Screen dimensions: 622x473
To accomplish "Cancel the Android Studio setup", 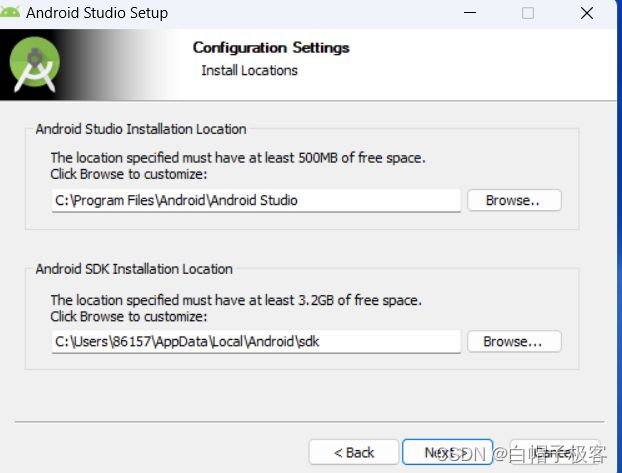I will tap(555, 452).
